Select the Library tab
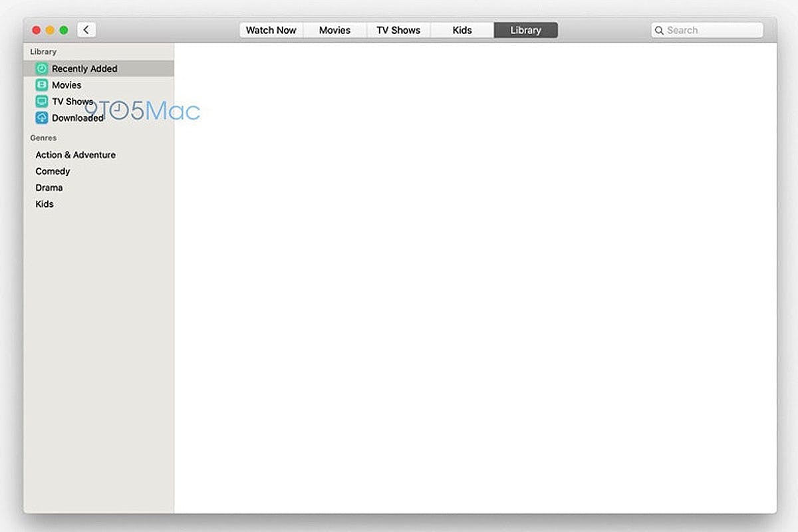Screen dimensions: 798x532 525,30
